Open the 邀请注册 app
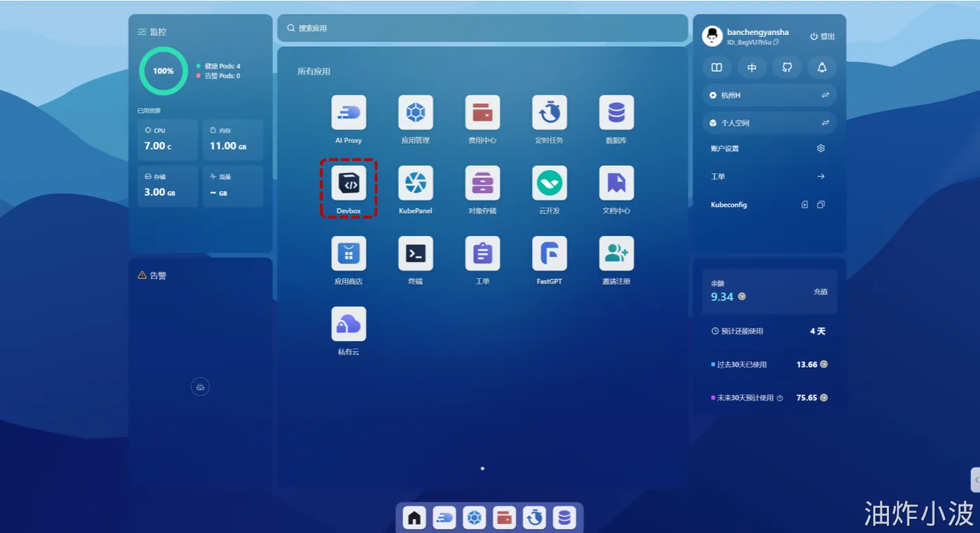 pyautogui.click(x=617, y=254)
